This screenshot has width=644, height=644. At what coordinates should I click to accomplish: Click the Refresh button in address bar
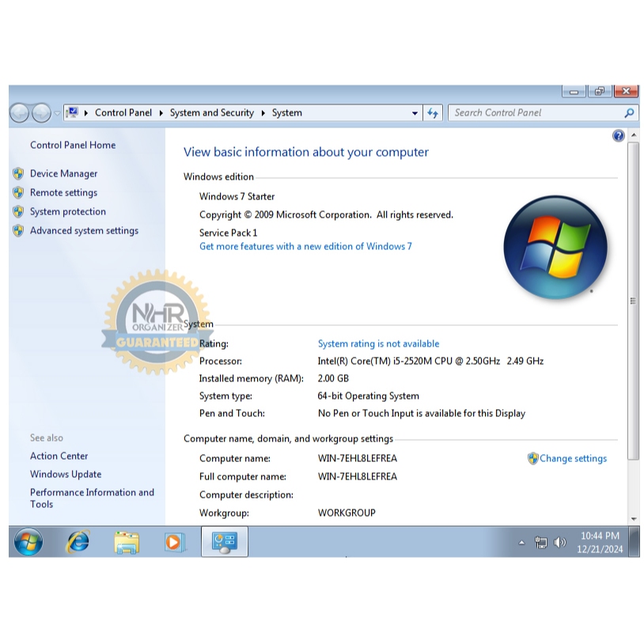[x=433, y=112]
